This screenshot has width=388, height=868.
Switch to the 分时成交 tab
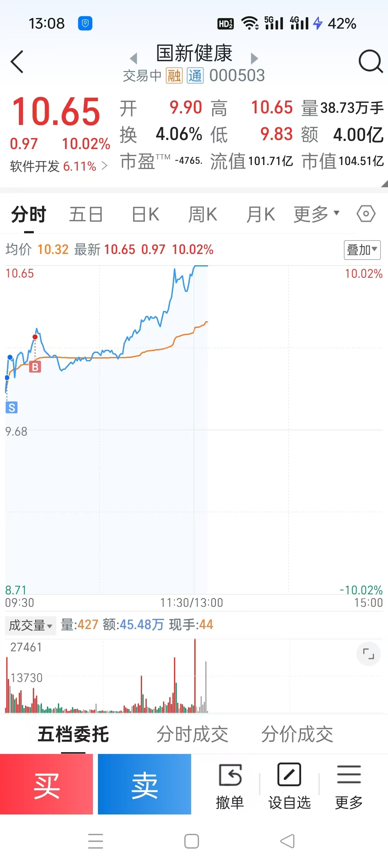[192, 734]
